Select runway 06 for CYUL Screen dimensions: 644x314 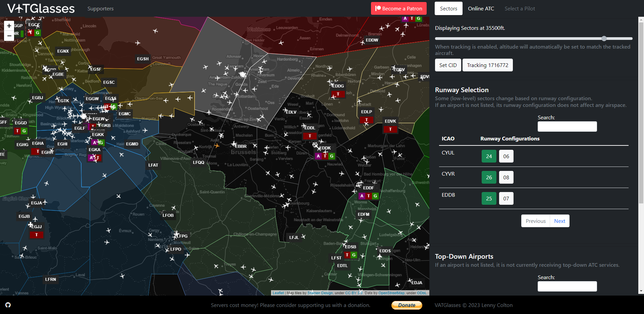click(x=506, y=156)
